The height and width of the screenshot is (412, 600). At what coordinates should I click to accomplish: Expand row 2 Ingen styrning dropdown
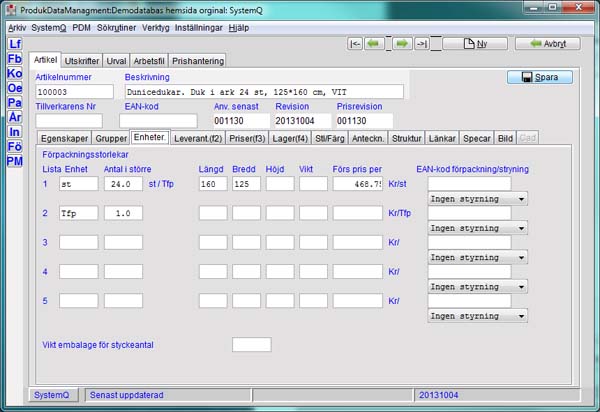tap(477, 228)
